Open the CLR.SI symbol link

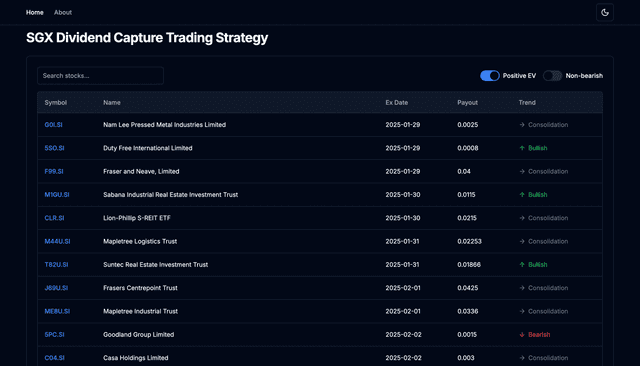tap(54, 218)
